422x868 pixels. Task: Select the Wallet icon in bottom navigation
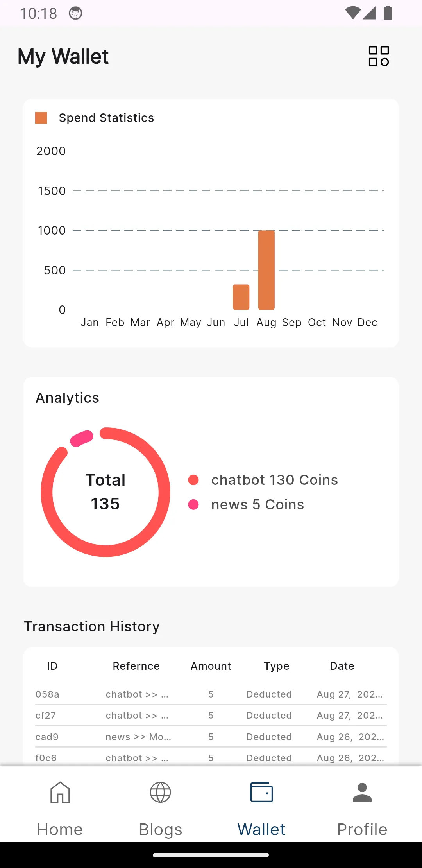point(261,792)
